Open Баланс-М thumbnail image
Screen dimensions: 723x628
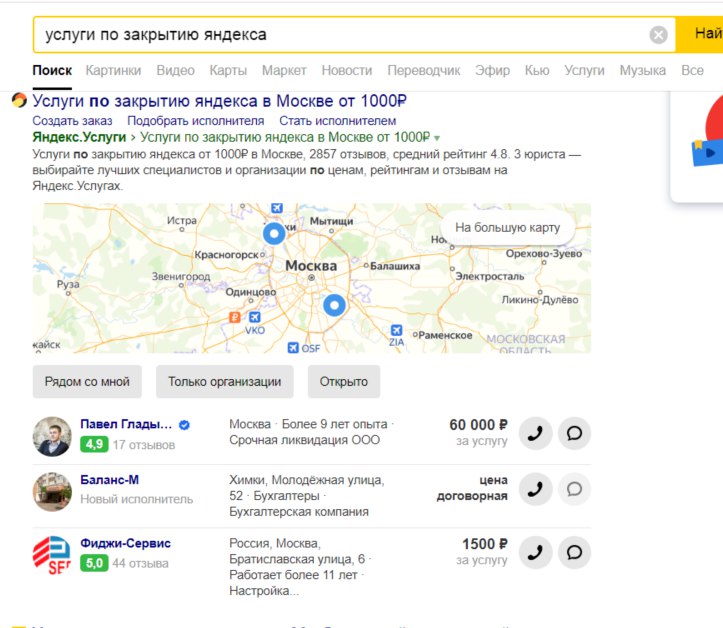(52, 492)
